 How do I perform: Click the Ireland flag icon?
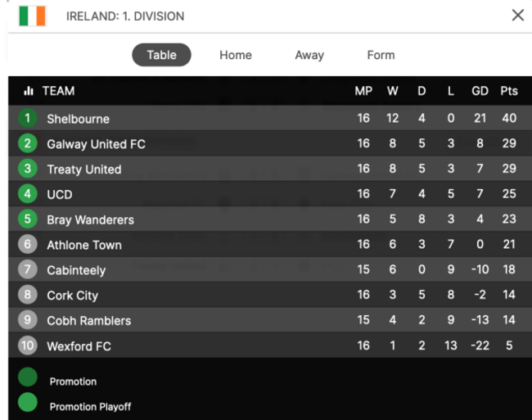pyautogui.click(x=32, y=16)
